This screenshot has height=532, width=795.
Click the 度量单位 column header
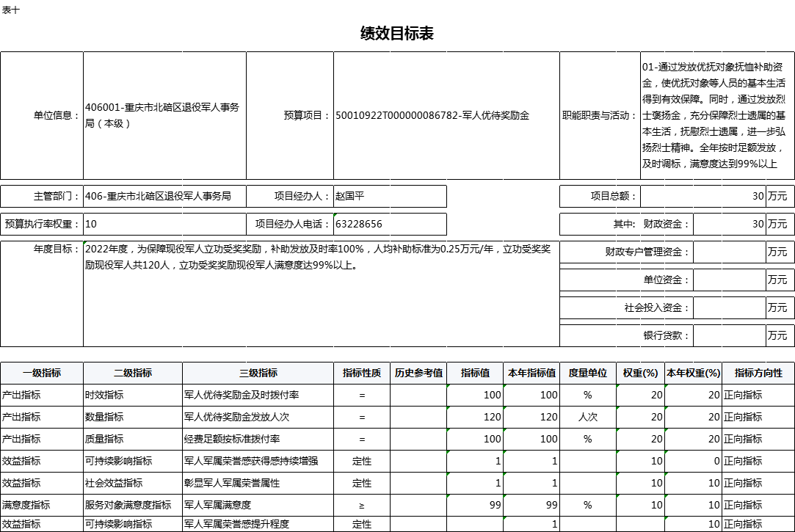[x=588, y=373]
